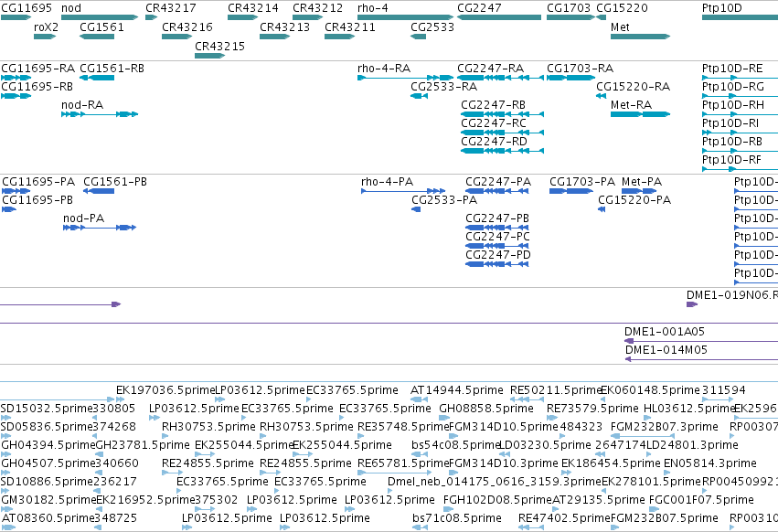Select the CR43217 gene feature

pyautogui.click(x=152, y=17)
